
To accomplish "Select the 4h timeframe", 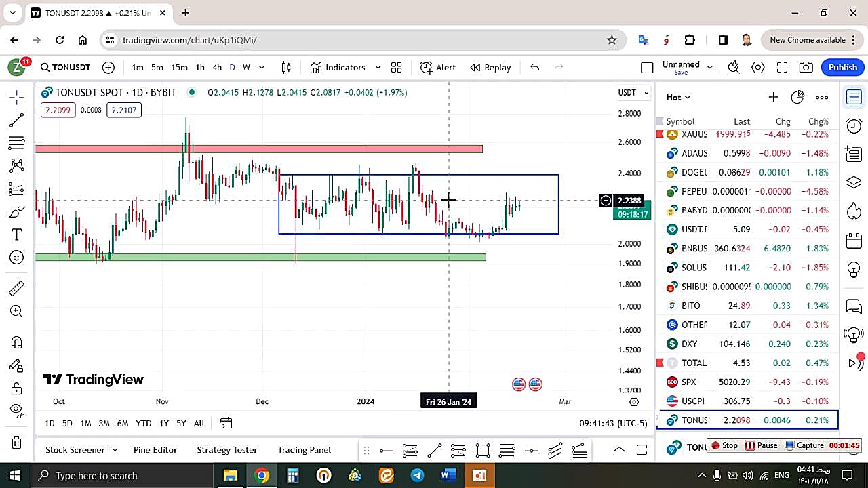I will tap(217, 67).
